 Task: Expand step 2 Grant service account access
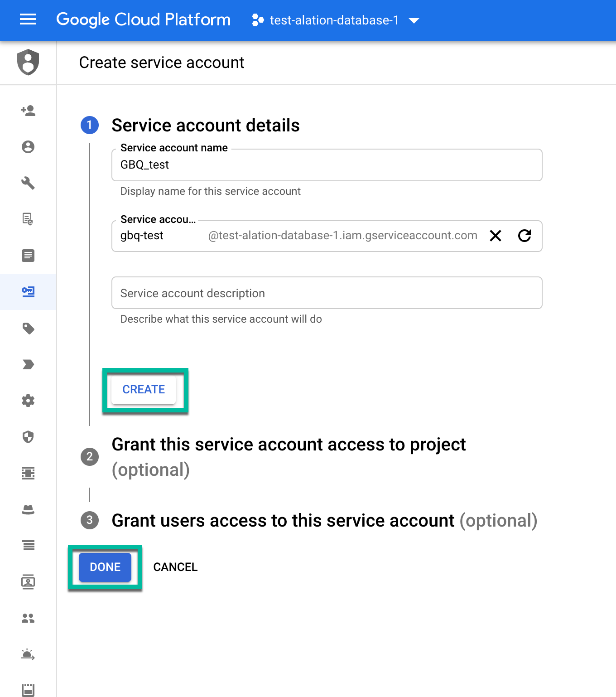289,457
